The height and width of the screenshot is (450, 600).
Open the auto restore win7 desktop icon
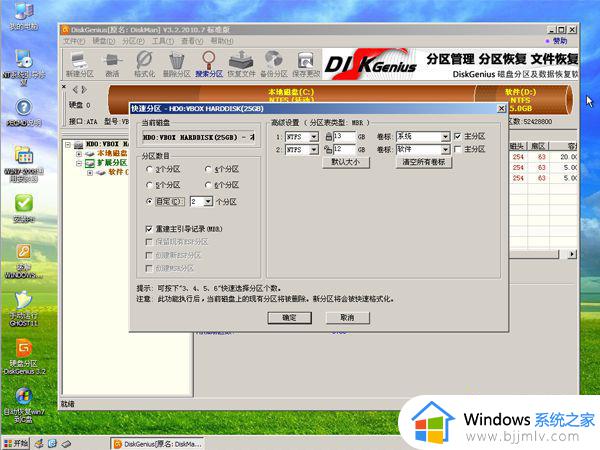point(24,406)
